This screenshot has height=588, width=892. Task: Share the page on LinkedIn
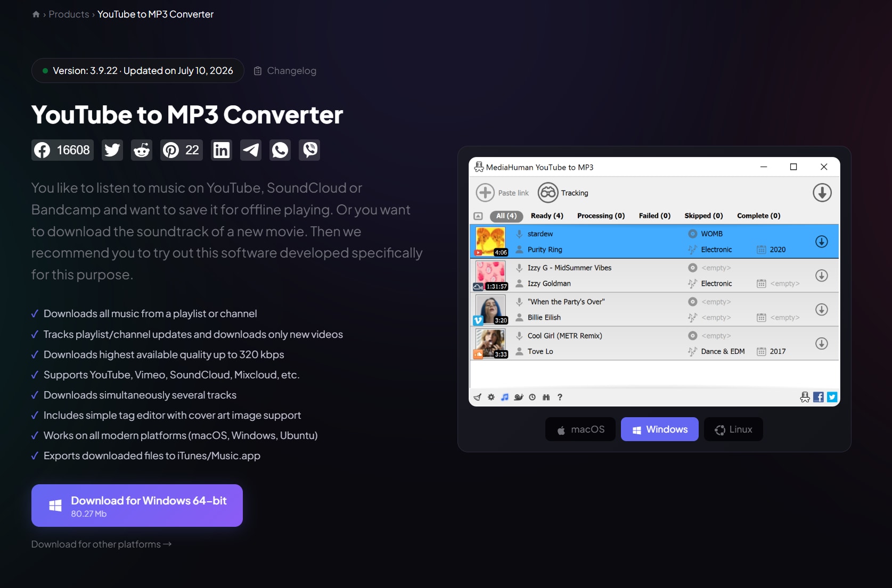[x=222, y=150]
